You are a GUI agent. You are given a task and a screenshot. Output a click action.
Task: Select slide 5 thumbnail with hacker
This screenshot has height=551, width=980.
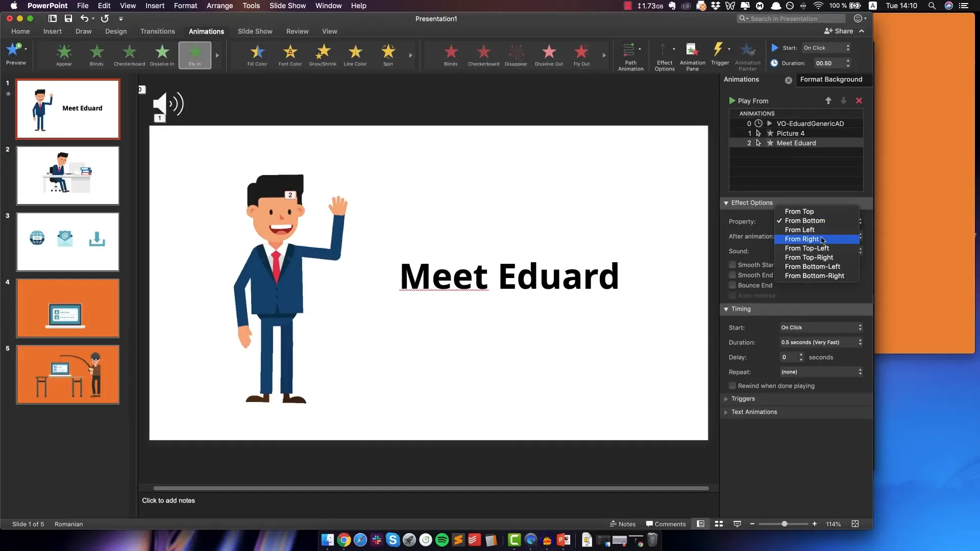[x=68, y=374]
